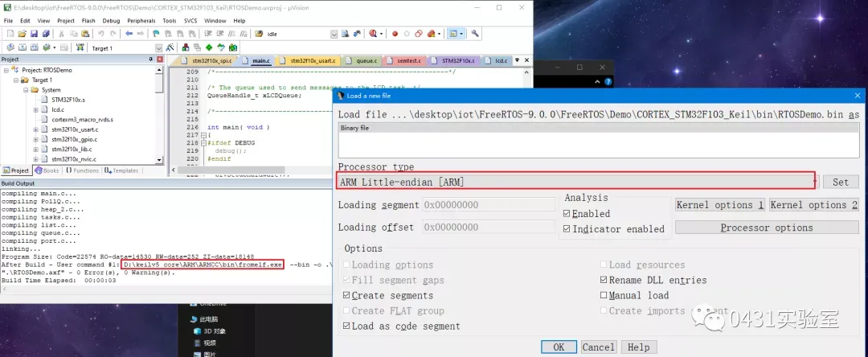Image resolution: width=868 pixels, height=357 pixels.
Task: Expand the stm32f10x_gpio.c tree node
Action: point(36,139)
